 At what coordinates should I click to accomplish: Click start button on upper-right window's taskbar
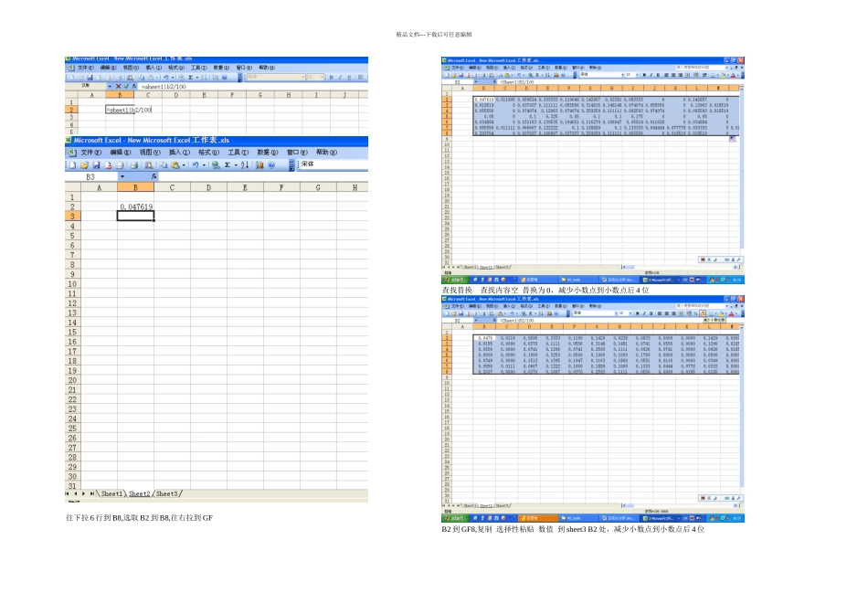(455, 280)
